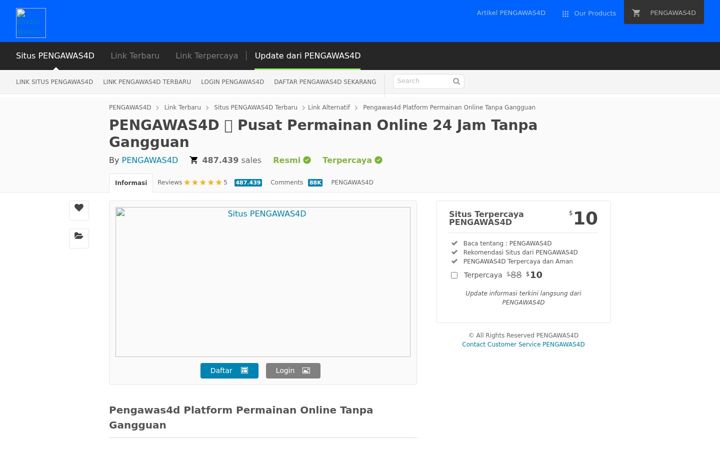Image resolution: width=720 pixels, height=450 pixels.
Task: Select the 487.439 reviews count badge
Action: (x=248, y=183)
